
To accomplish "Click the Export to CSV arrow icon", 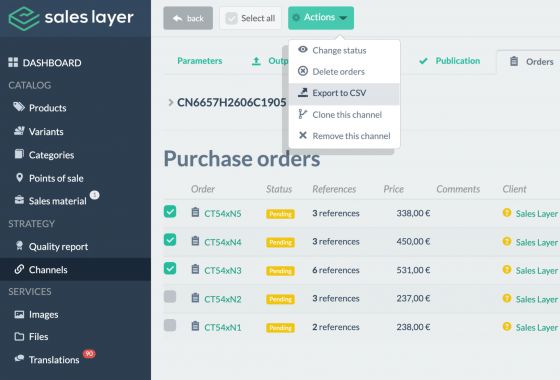I will [x=303, y=92].
